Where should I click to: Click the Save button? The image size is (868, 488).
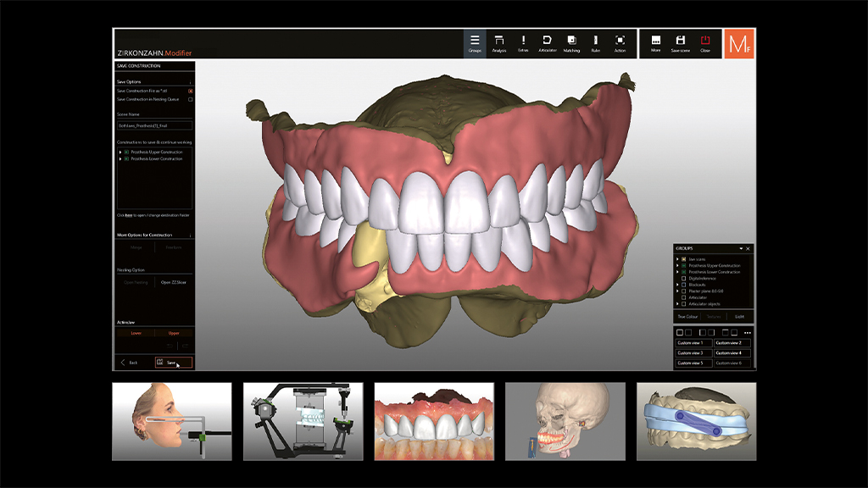coord(174,363)
